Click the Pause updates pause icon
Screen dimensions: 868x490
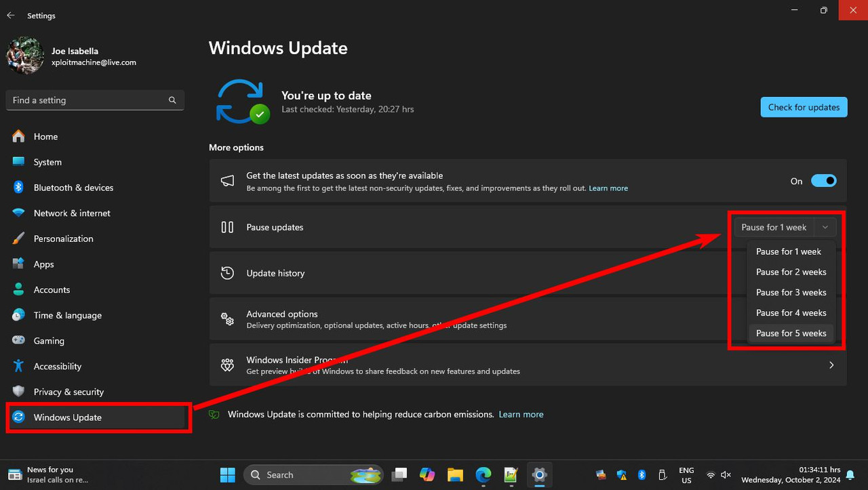click(x=228, y=228)
